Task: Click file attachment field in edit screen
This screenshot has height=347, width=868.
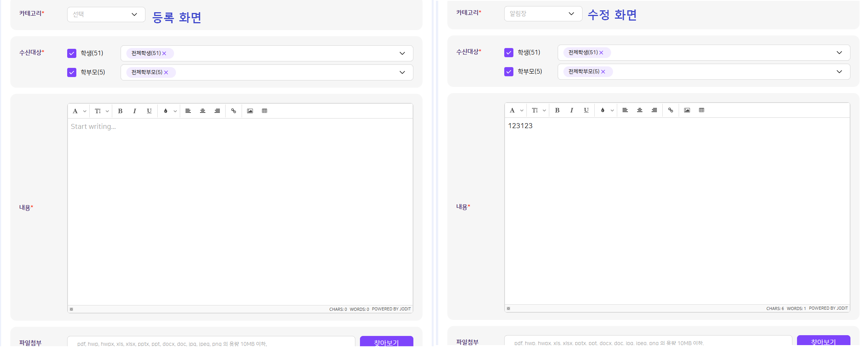Action: coord(648,341)
